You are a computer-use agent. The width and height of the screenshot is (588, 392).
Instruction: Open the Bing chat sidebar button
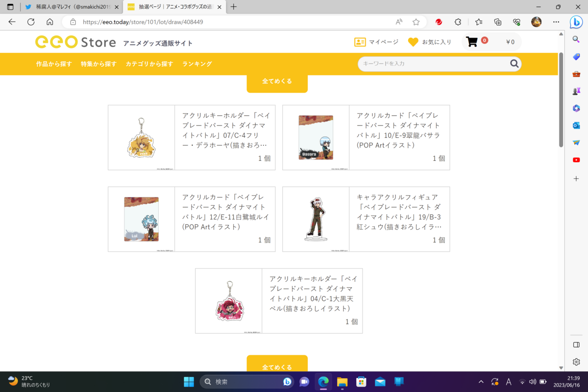point(576,22)
